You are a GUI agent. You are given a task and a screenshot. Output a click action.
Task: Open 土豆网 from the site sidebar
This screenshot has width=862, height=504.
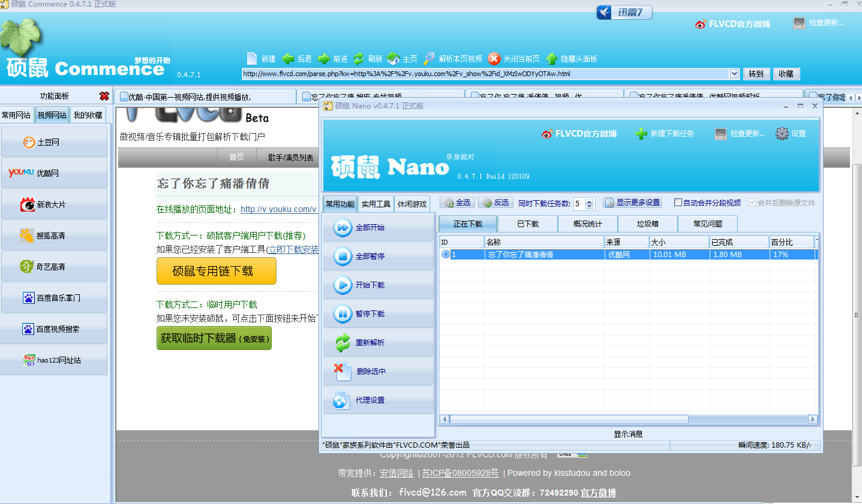[54, 142]
